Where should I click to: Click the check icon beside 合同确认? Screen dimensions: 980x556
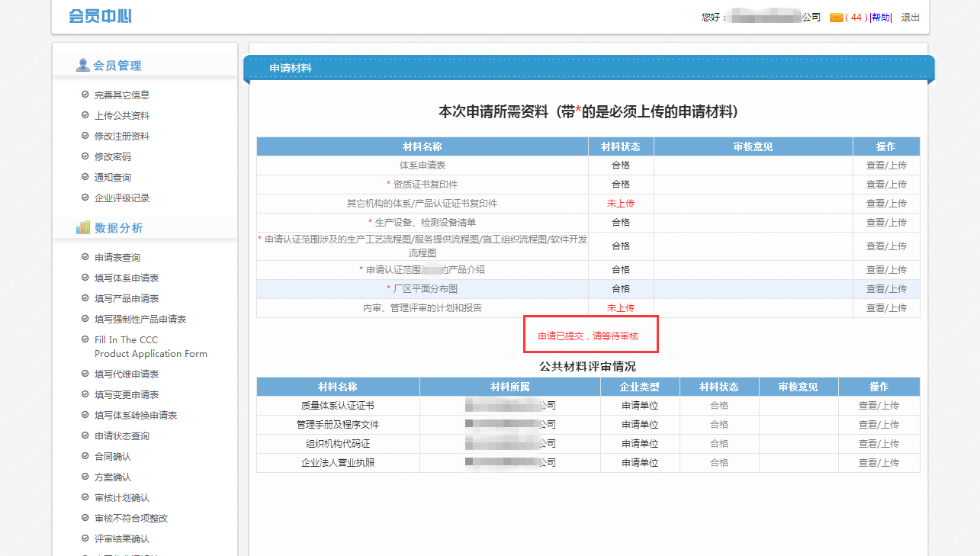point(85,456)
